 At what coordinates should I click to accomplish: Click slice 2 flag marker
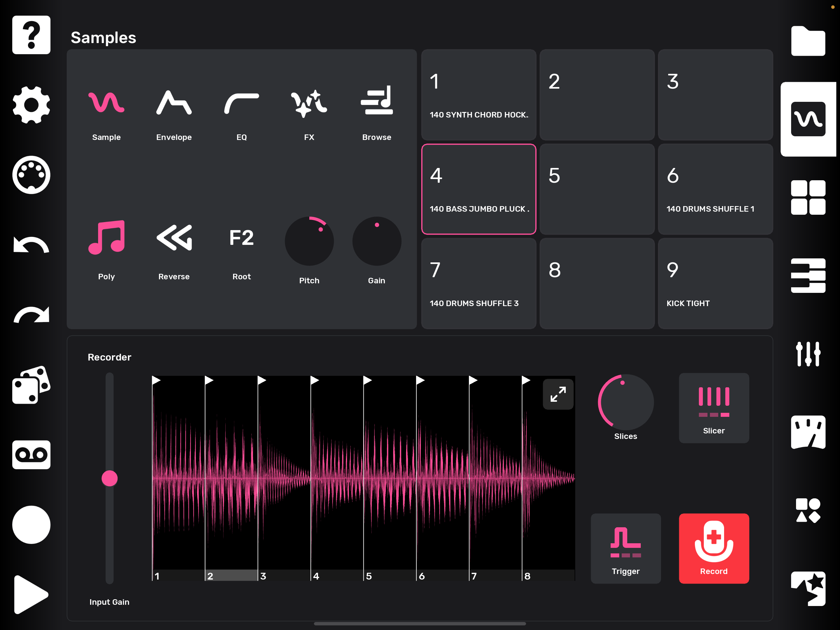tap(209, 380)
